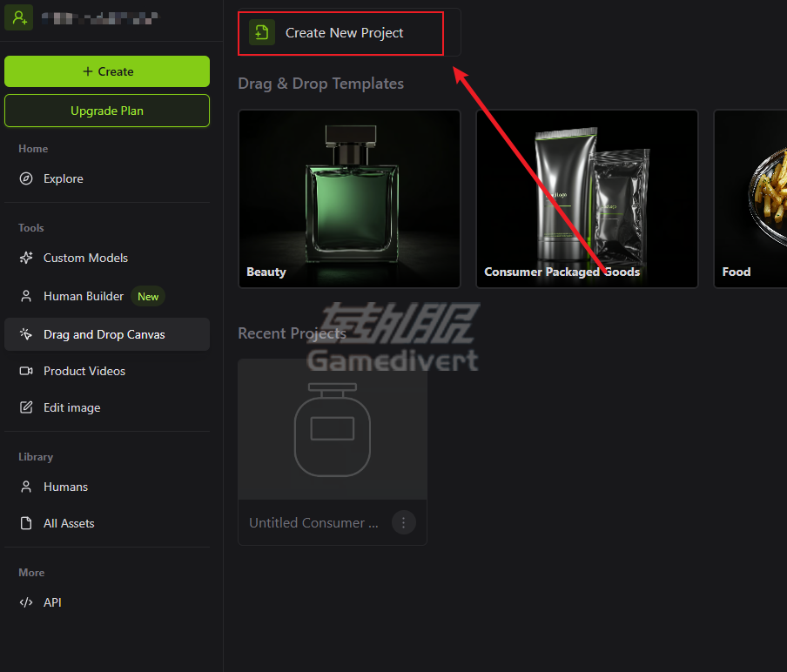Click the All Assets file icon

pyautogui.click(x=26, y=523)
